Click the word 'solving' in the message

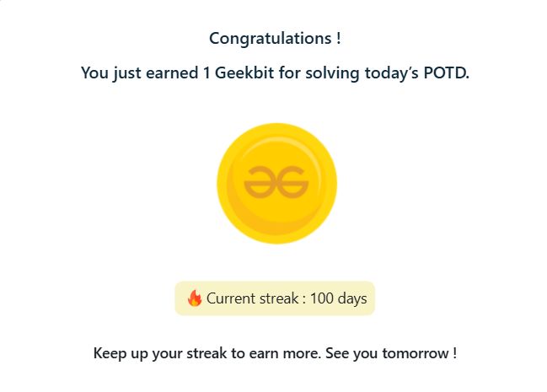coord(332,73)
